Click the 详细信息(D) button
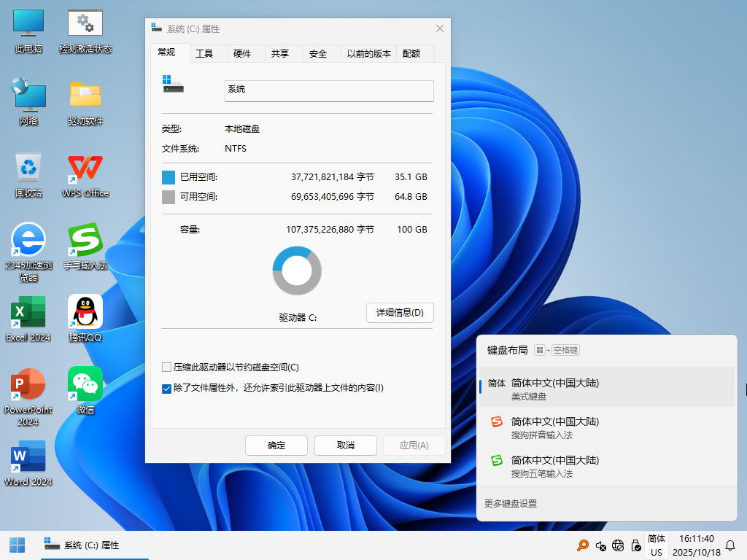747x560 pixels. [400, 313]
